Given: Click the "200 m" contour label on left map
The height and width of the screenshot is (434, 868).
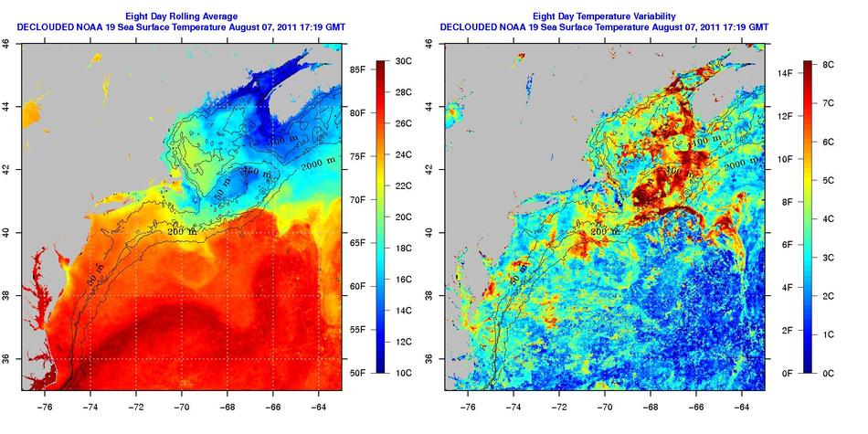Looking at the screenshot, I should point(182,231).
